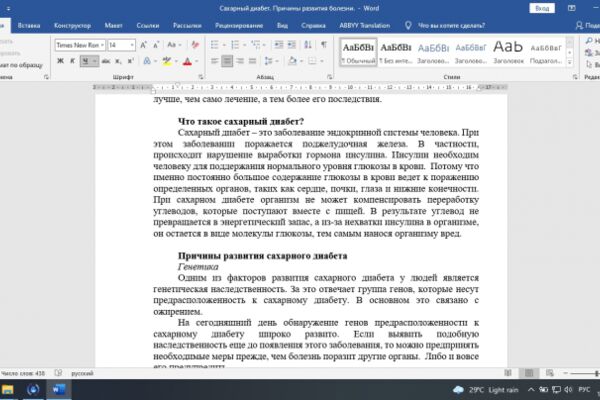Open the Styles pane launcher
Viewport: 600px width, 400px height.
(x=575, y=77)
